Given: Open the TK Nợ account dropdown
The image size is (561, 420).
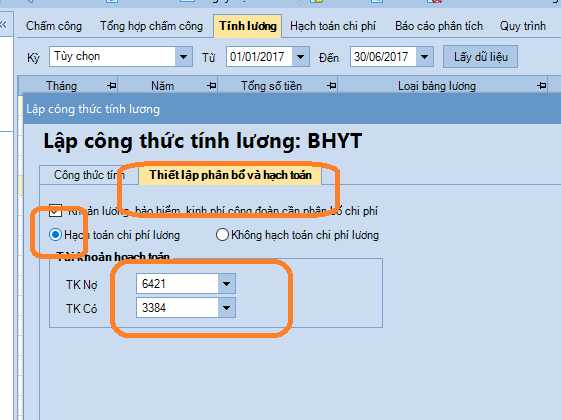Looking at the screenshot, I should 226,284.
